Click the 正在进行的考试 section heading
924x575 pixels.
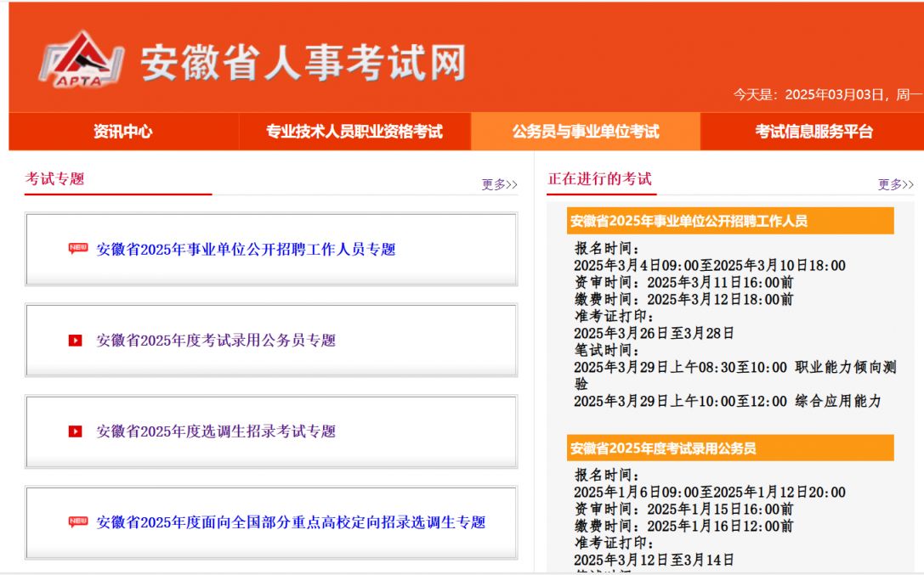599,179
